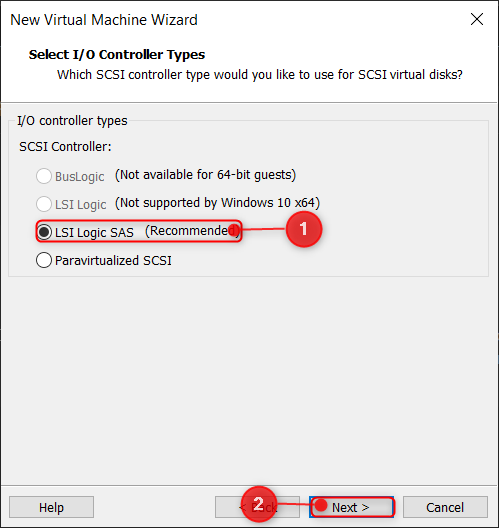
Task: Close the New Virtual Machine Wizard window
Action: click(x=477, y=20)
